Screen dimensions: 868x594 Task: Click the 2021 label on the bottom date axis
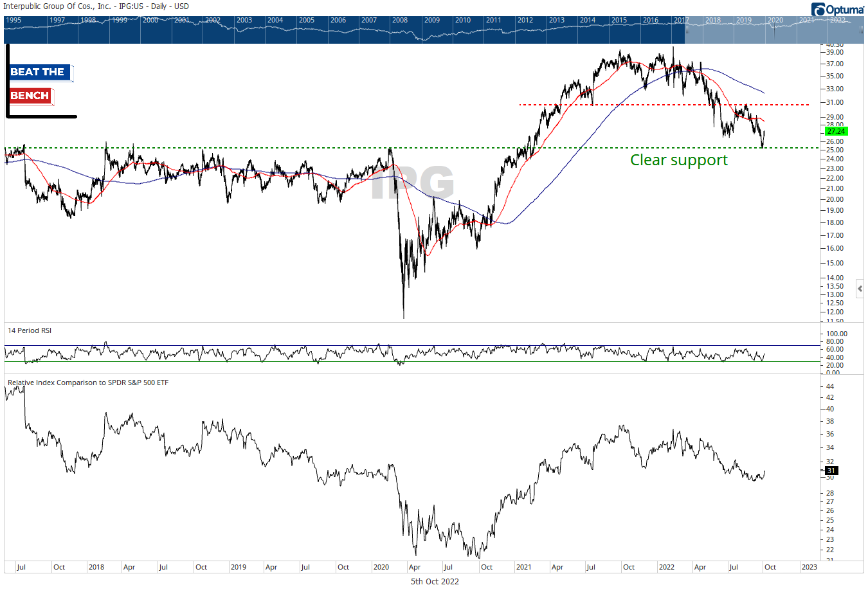pos(524,567)
